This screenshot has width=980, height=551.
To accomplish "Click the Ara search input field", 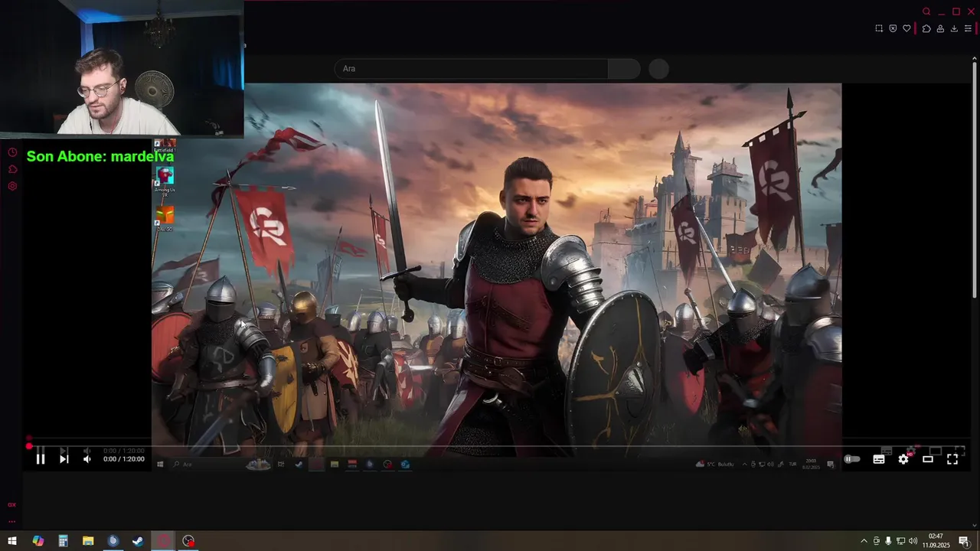I will [472, 69].
